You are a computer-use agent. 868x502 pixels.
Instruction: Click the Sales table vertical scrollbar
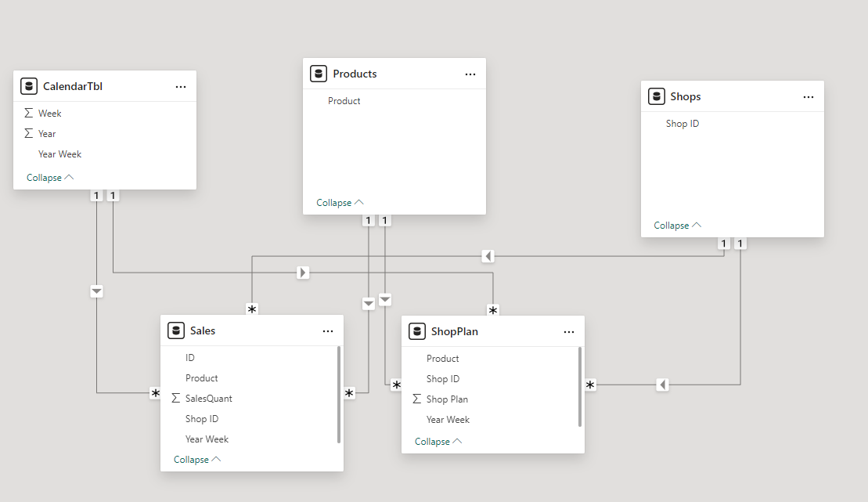(339, 395)
